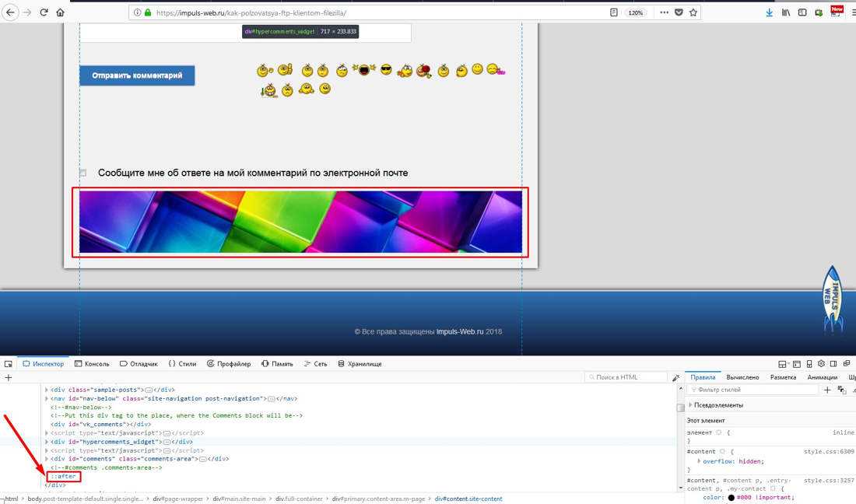Click the black color swatch for #000
Viewport: 856px width, 504px height.
coord(731,498)
